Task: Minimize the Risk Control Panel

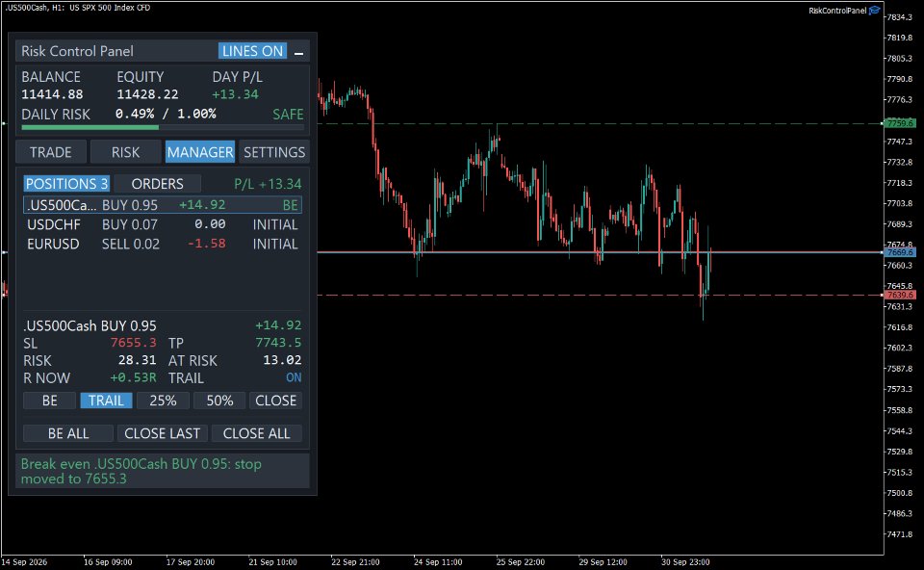Action: 298,52
